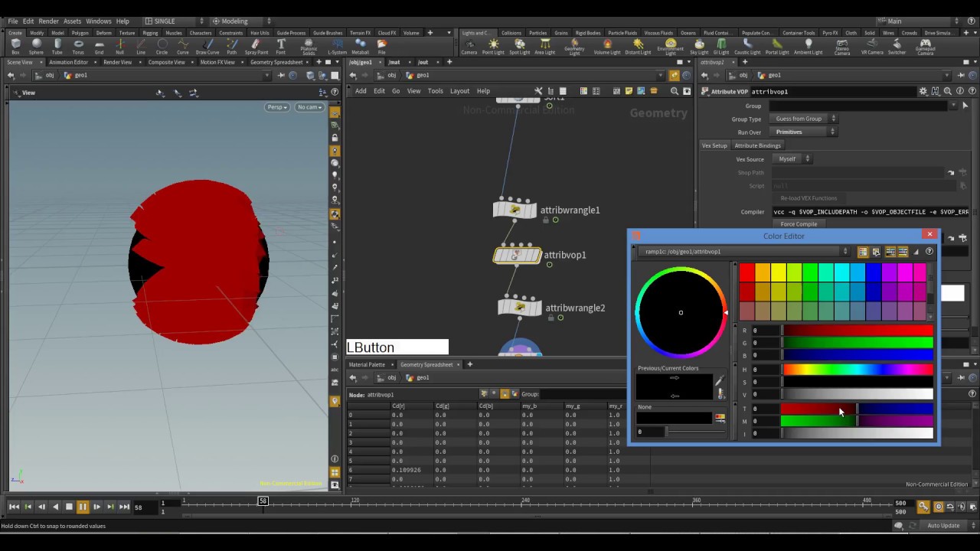Choose the Spray Paint tool
The width and height of the screenshot is (980, 551).
(256, 47)
